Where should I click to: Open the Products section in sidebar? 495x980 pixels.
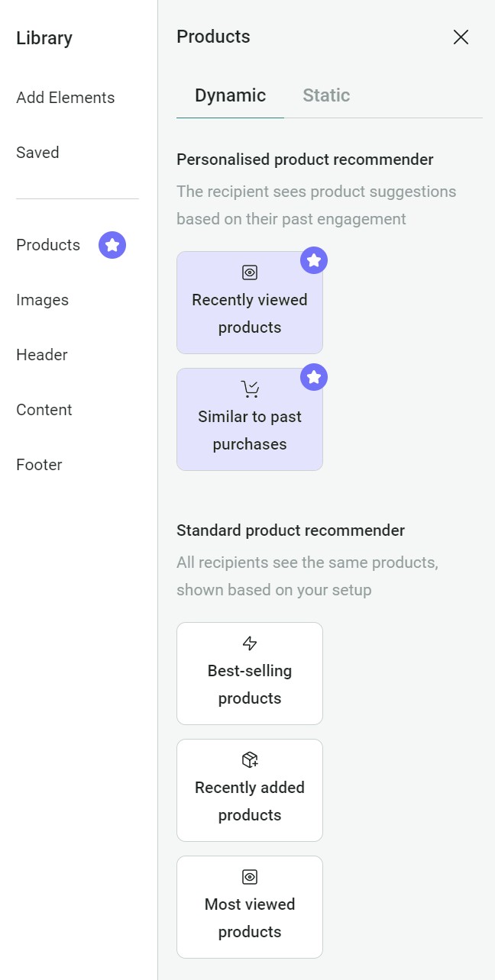click(47, 244)
